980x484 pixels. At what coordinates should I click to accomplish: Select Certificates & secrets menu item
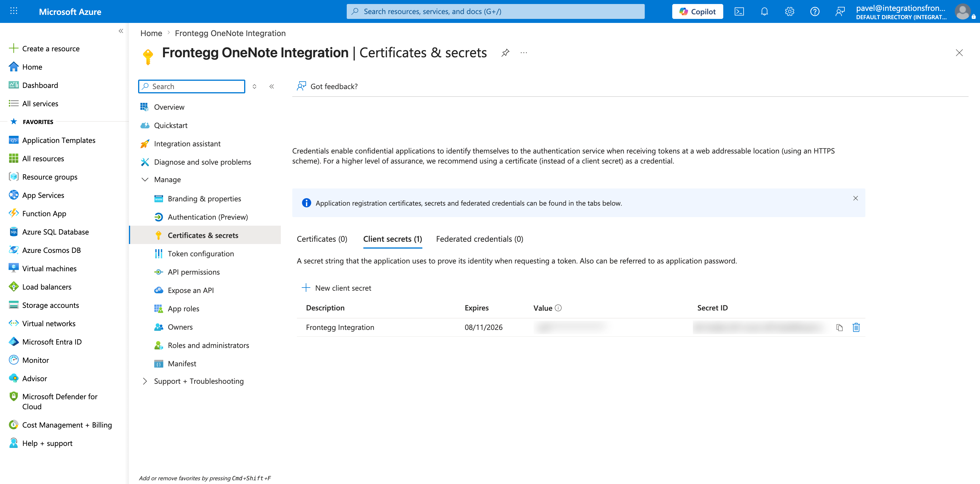(205, 235)
